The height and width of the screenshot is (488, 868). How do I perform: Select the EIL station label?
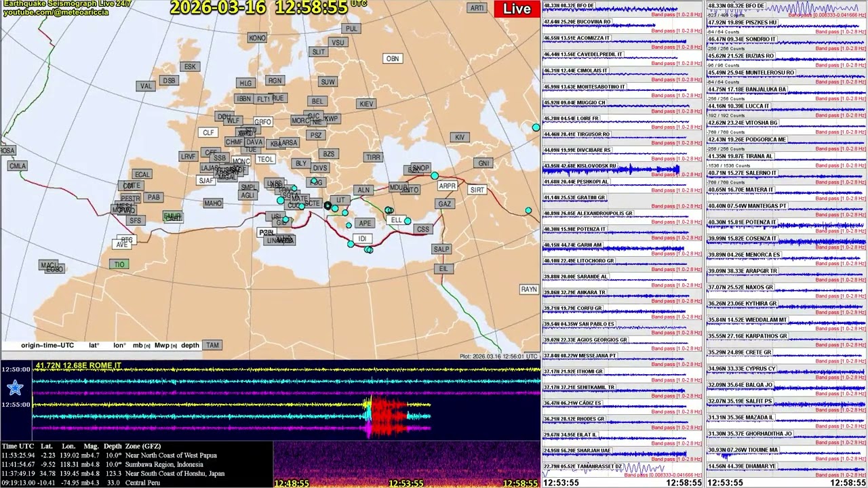pyautogui.click(x=443, y=268)
